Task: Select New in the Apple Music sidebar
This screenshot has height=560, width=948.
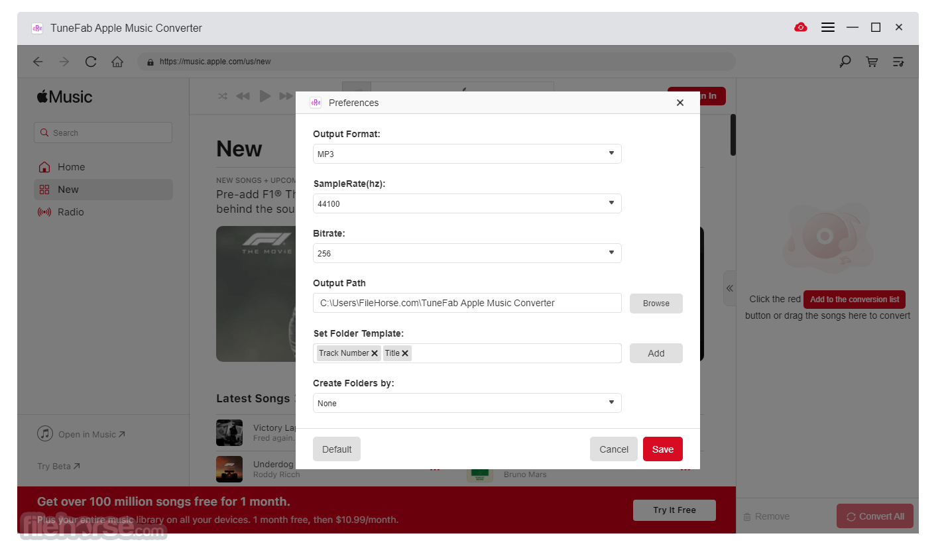Action: pyautogui.click(x=103, y=190)
